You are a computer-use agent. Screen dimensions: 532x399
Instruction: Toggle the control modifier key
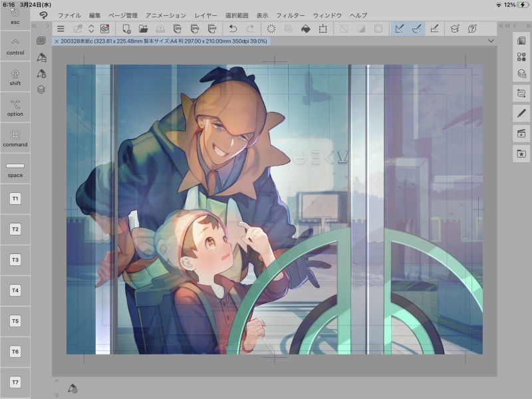tap(15, 47)
